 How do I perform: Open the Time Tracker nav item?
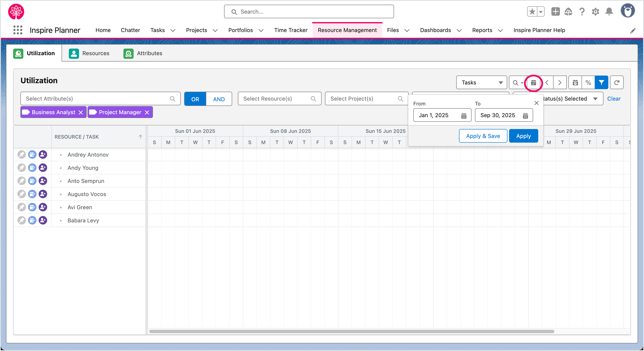point(291,30)
